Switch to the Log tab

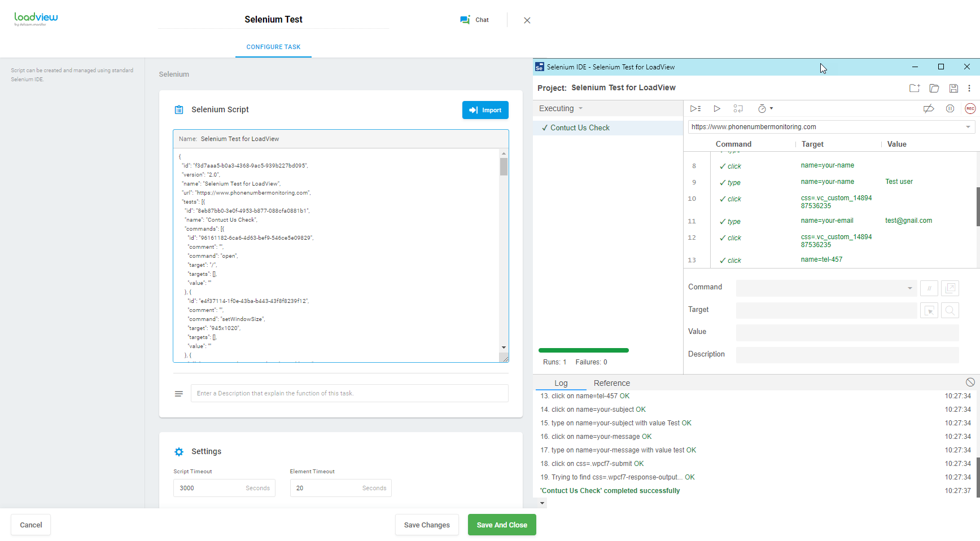[561, 383]
